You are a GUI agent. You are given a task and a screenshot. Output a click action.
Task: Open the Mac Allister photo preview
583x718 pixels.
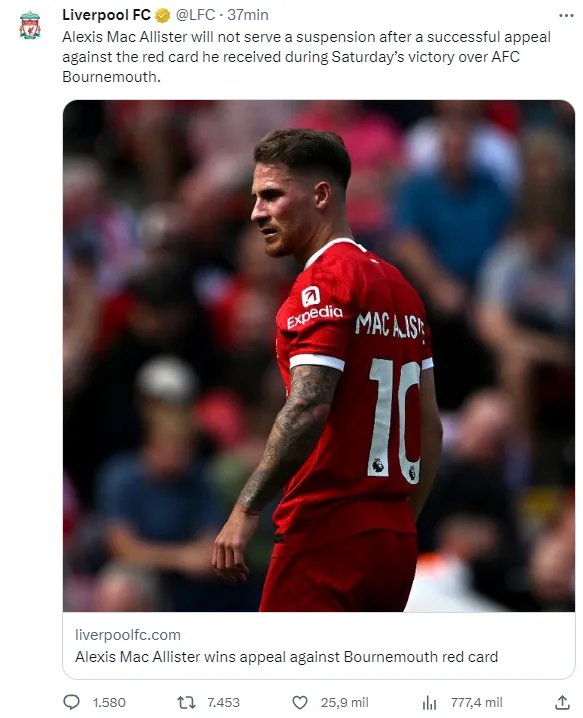319,356
